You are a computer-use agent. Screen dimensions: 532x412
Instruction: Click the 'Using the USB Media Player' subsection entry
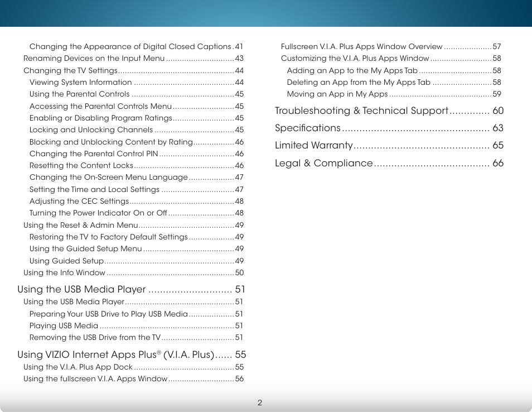[133, 301]
